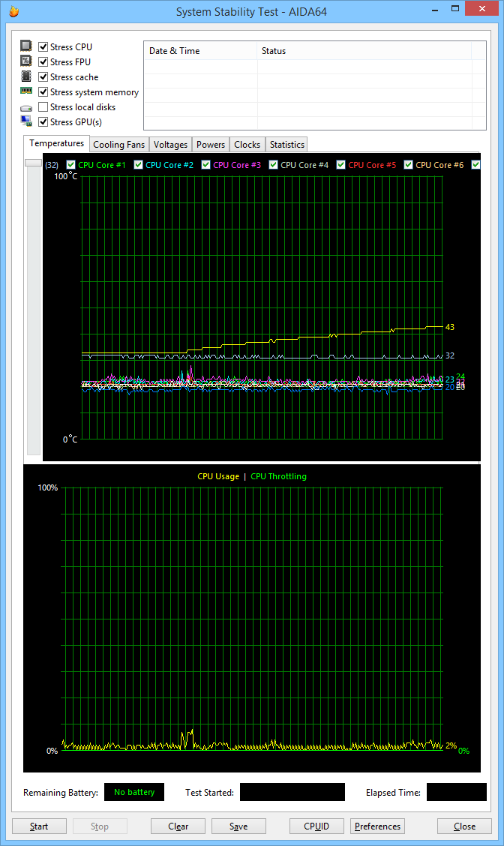Click the No battery status field
Viewport: 504px width, 846px height.
(133, 792)
